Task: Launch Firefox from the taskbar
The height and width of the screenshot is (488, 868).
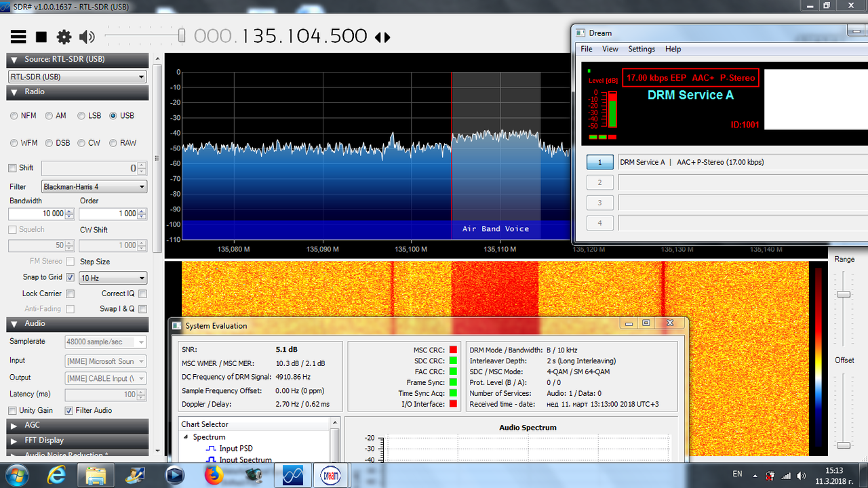Action: click(x=214, y=475)
